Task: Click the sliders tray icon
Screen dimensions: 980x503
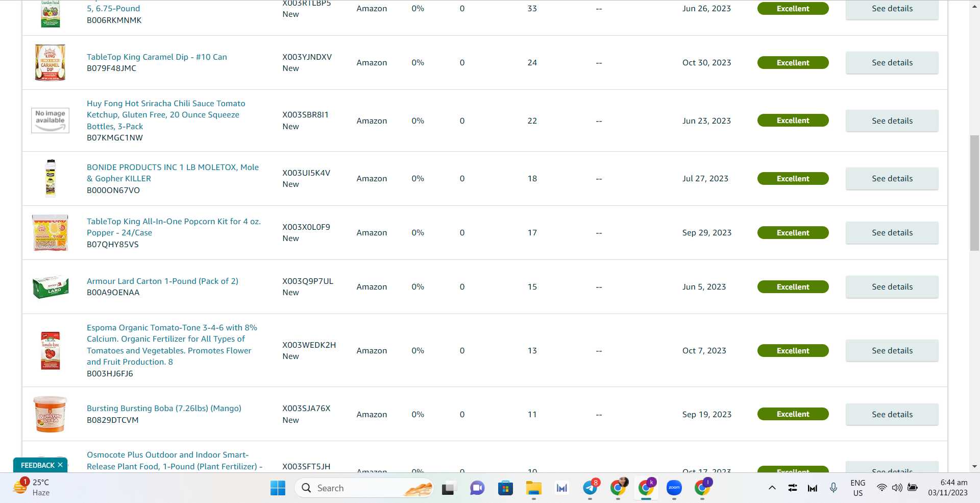Action: (793, 488)
